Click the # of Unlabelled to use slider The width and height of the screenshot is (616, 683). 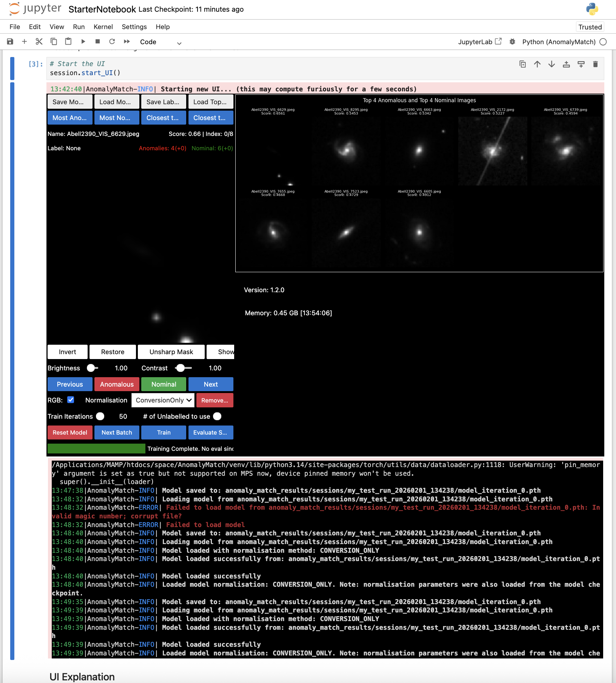(x=217, y=416)
